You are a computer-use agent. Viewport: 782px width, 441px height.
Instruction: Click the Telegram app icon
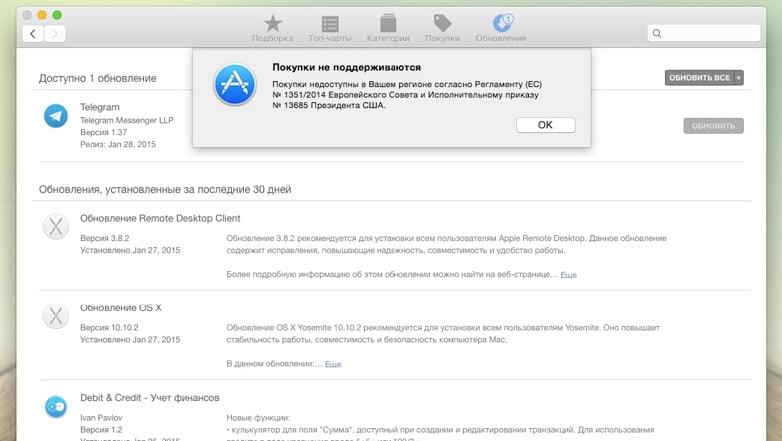coord(56,116)
